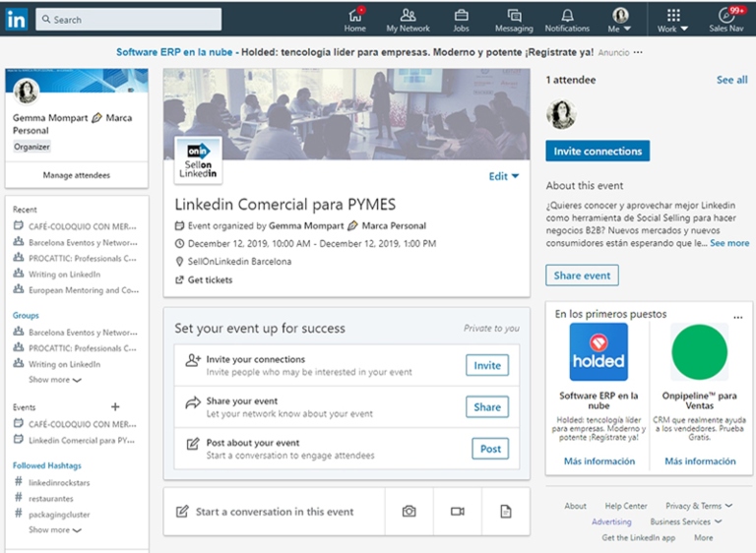Open the My Network icon
The image size is (756, 553).
click(x=408, y=16)
